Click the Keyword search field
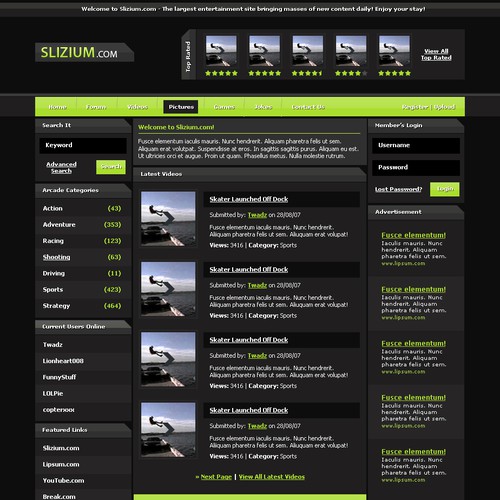 click(x=83, y=145)
